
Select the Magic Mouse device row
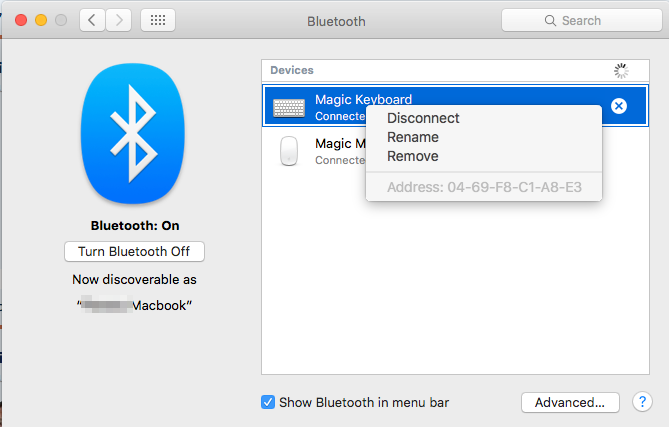(x=455, y=151)
